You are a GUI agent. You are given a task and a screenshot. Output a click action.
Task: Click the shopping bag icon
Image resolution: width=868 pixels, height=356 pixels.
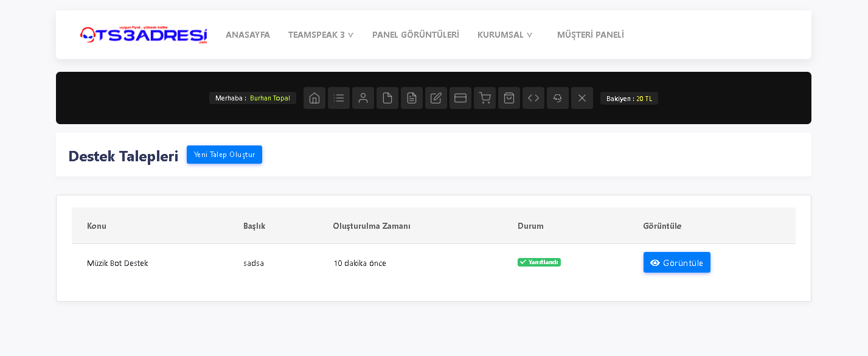pyautogui.click(x=509, y=98)
